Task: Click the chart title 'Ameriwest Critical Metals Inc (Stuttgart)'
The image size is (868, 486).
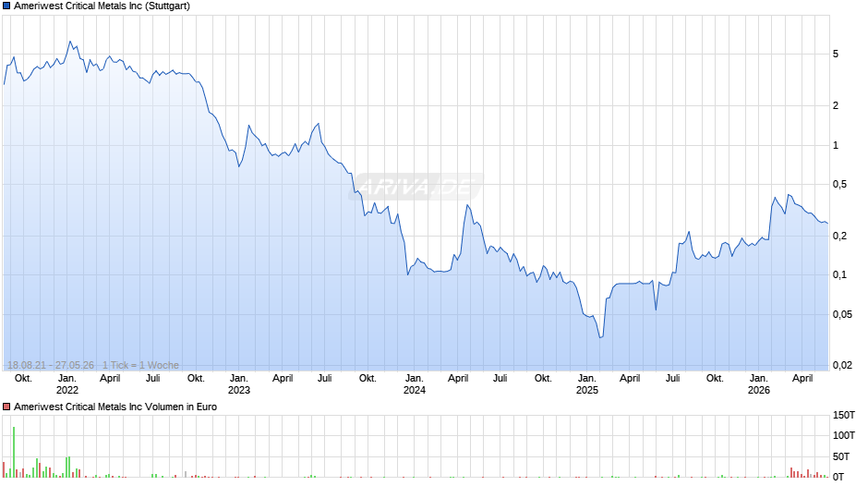Action: coord(102,6)
